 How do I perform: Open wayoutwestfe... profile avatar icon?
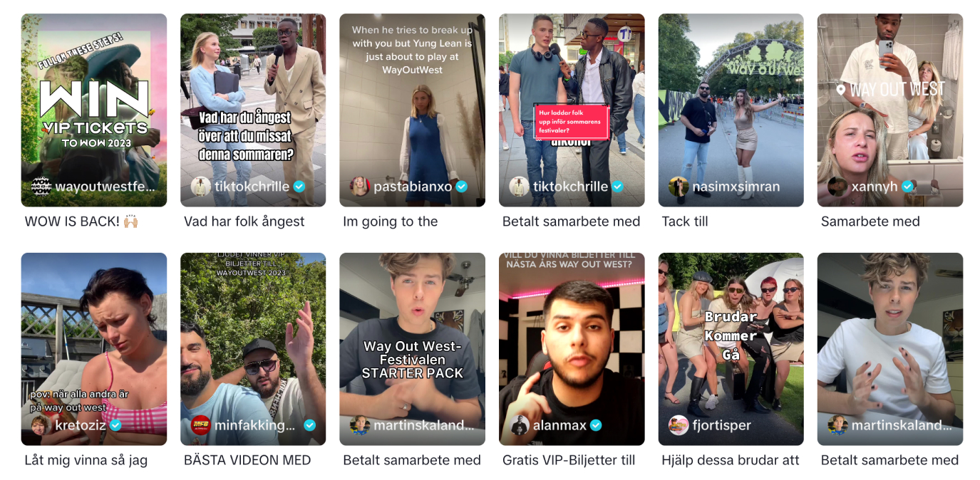(41, 187)
